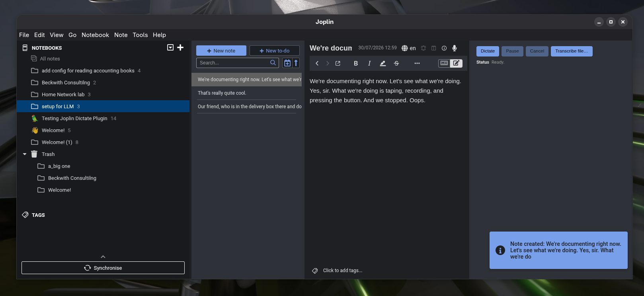Screen dimensions: 644x296
Task: Open note in external editor
Action: pyautogui.click(x=338, y=63)
